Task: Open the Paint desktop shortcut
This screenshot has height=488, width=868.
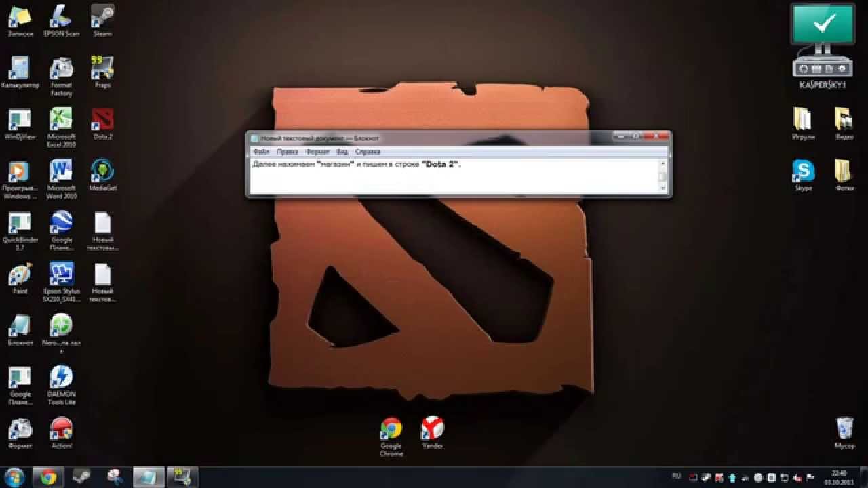Action: point(20,274)
